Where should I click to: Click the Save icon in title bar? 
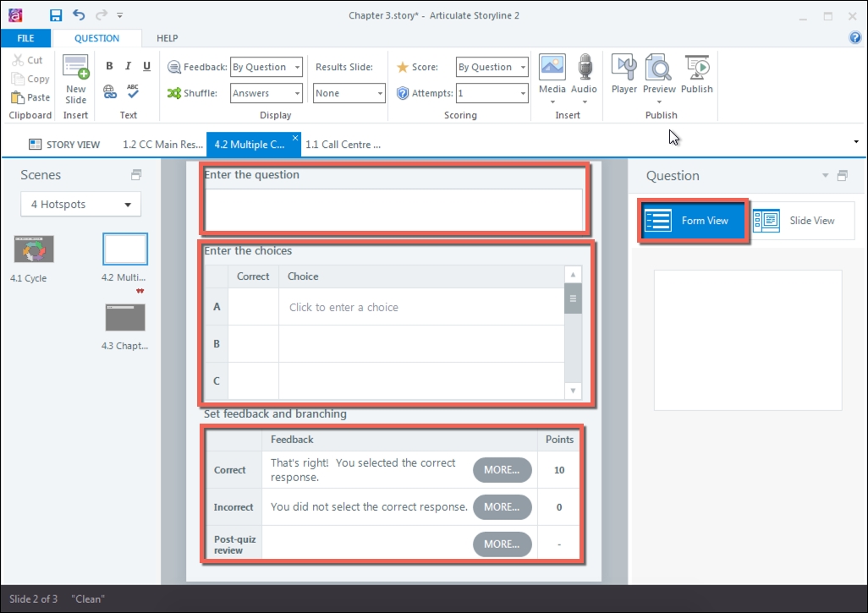click(x=55, y=15)
